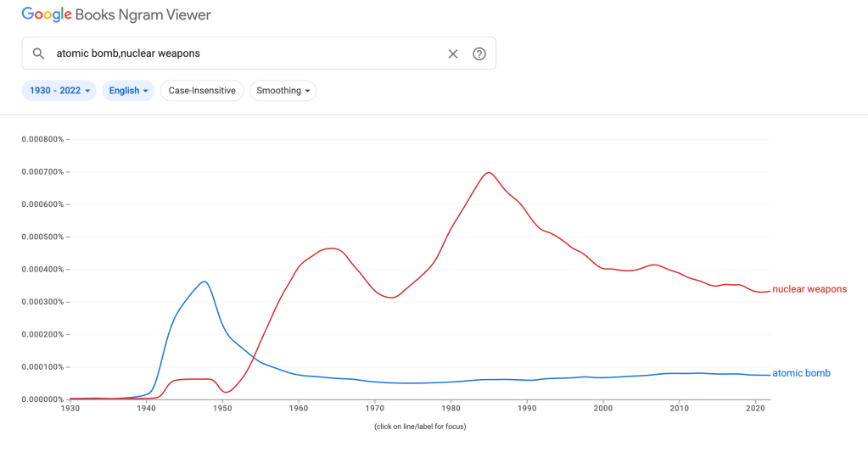Expand the English corpus dropdown

128,91
